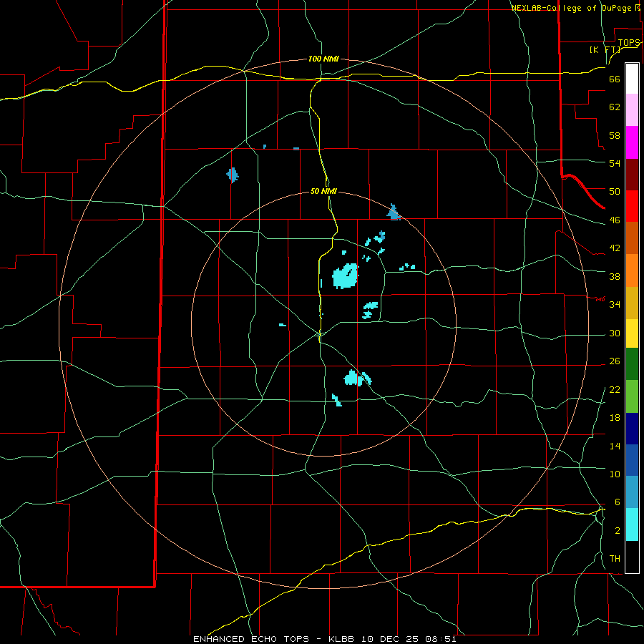This screenshot has height=644, width=644.
Task: Click the "14" legend value
Action: [615, 446]
